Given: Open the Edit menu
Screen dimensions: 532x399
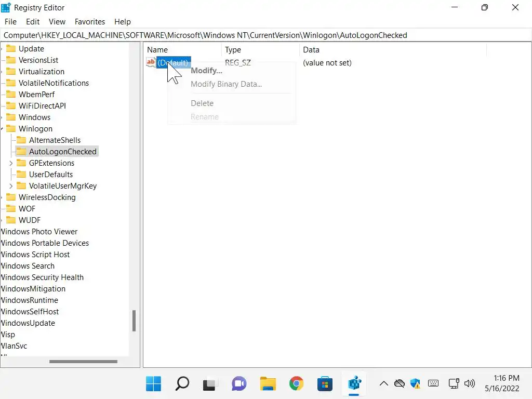Looking at the screenshot, I should [x=33, y=22].
